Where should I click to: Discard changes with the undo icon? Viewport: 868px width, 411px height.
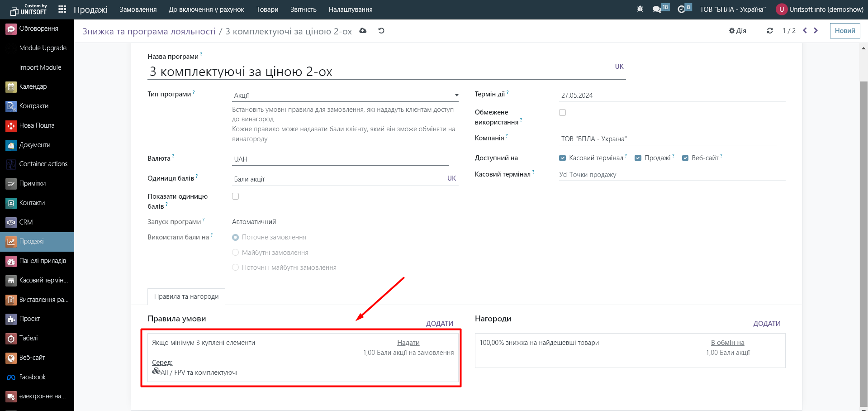pos(381,31)
